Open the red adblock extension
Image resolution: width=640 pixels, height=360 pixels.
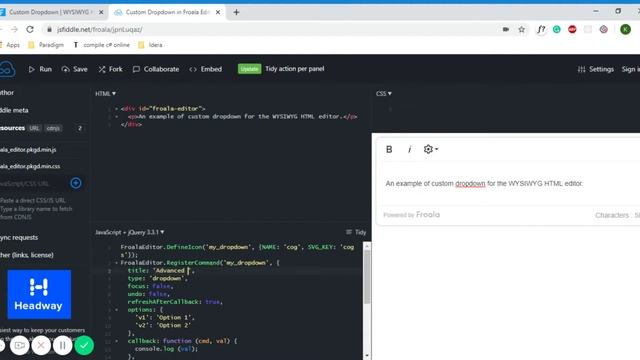point(572,29)
